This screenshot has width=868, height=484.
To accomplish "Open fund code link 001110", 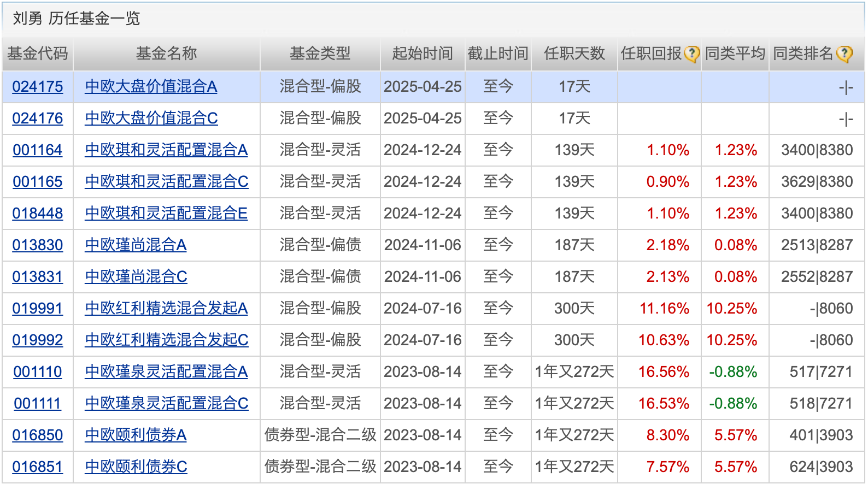I will click(38, 371).
